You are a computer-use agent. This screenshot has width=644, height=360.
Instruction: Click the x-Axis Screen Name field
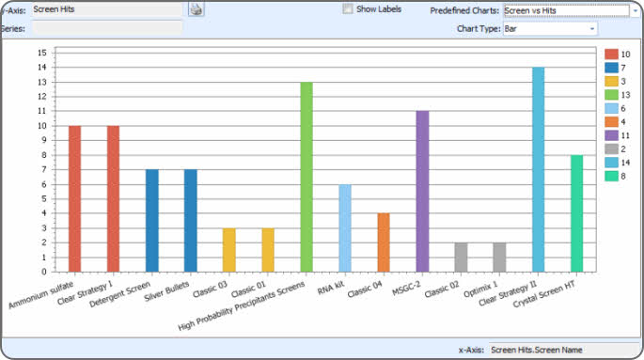click(x=563, y=350)
